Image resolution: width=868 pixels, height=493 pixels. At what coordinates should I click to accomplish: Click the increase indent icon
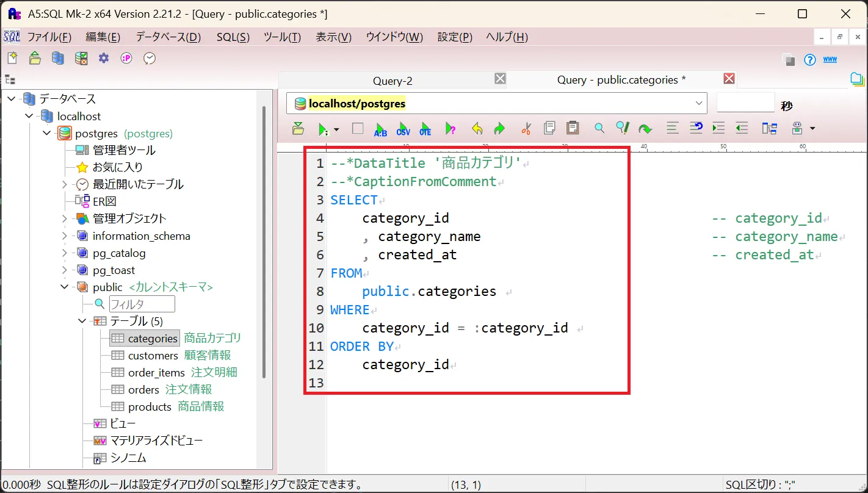coord(718,128)
